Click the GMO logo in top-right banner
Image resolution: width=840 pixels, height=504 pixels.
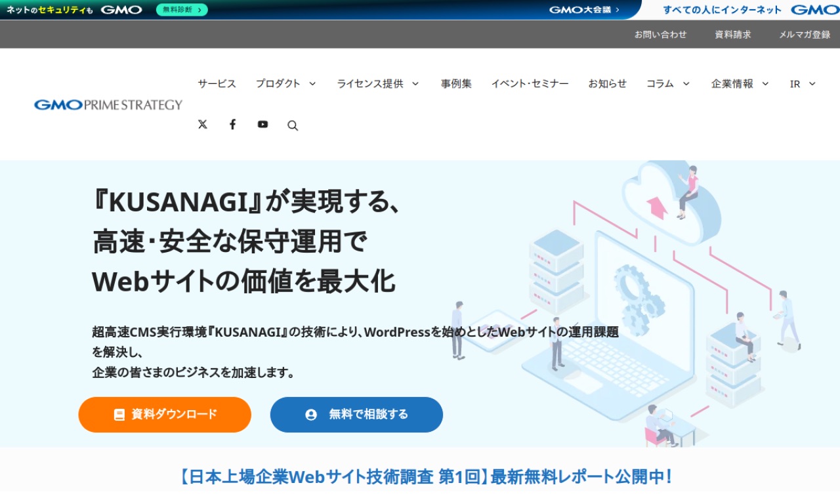coord(814,10)
